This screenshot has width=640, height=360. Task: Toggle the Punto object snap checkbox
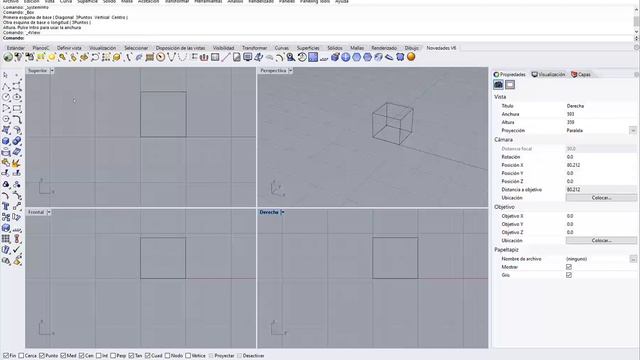tap(42, 356)
